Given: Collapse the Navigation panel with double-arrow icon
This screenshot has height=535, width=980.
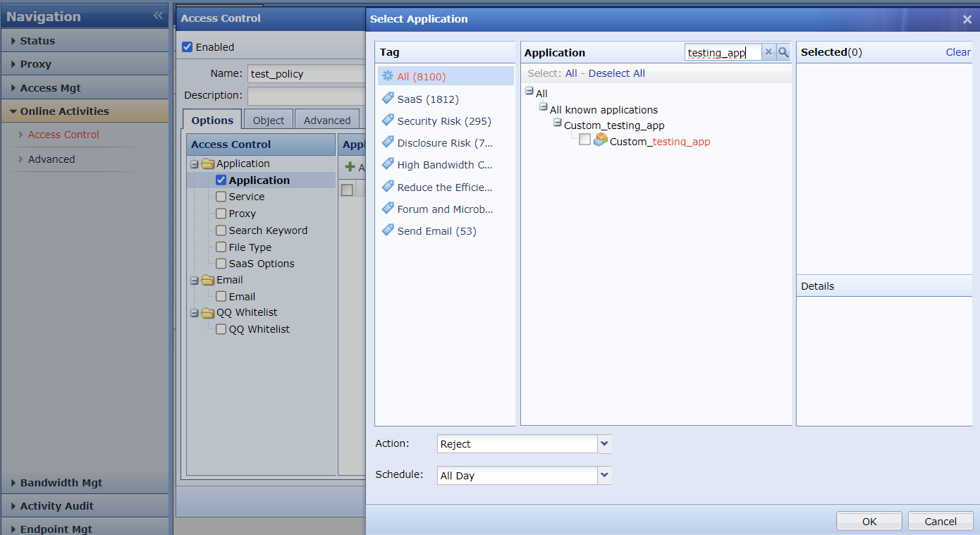Looking at the screenshot, I should click(x=158, y=16).
